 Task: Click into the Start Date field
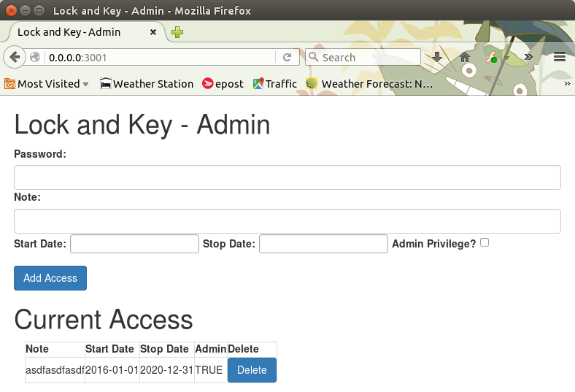click(x=134, y=244)
